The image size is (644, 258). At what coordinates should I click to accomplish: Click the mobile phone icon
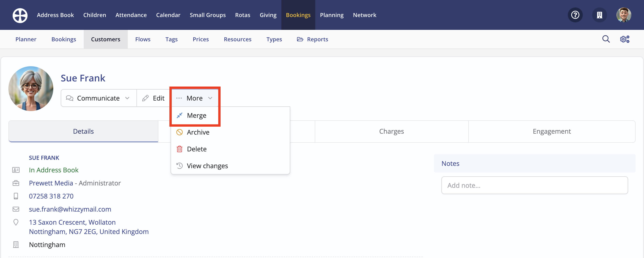(16, 196)
